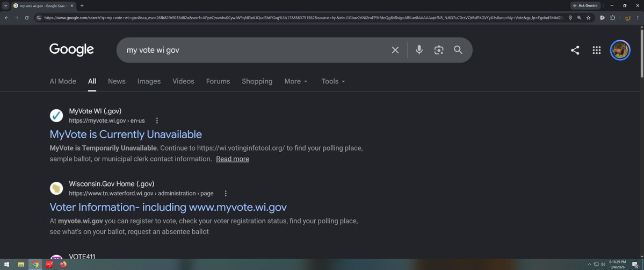
Task: Click the 'Wisconsin.Gov Home (.gov)' site name
Action: pyautogui.click(x=112, y=184)
